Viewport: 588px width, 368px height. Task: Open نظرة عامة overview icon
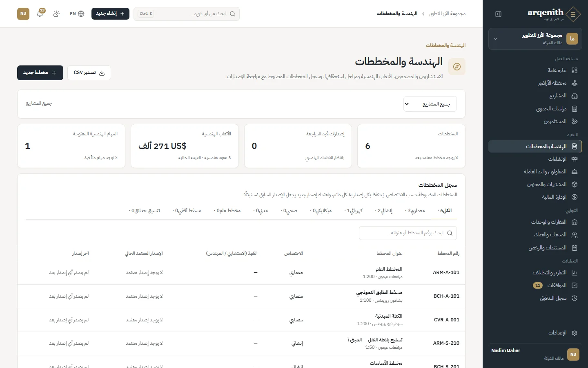coord(575,70)
